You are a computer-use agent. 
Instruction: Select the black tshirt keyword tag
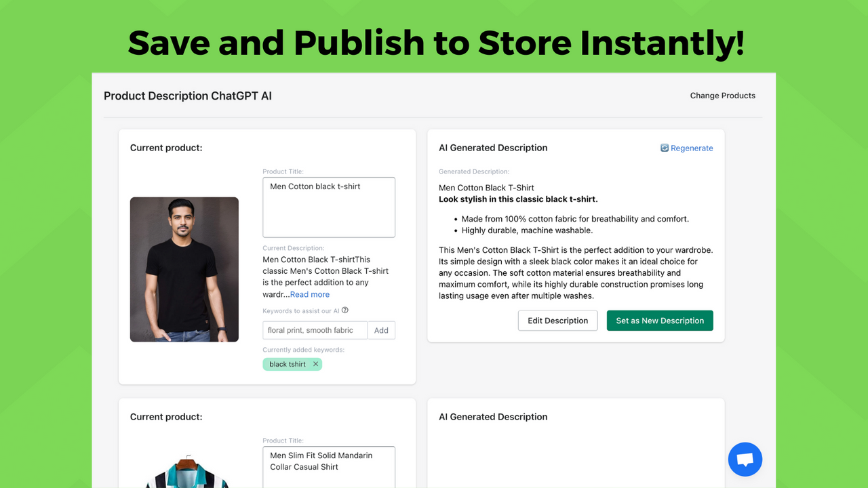click(x=286, y=364)
